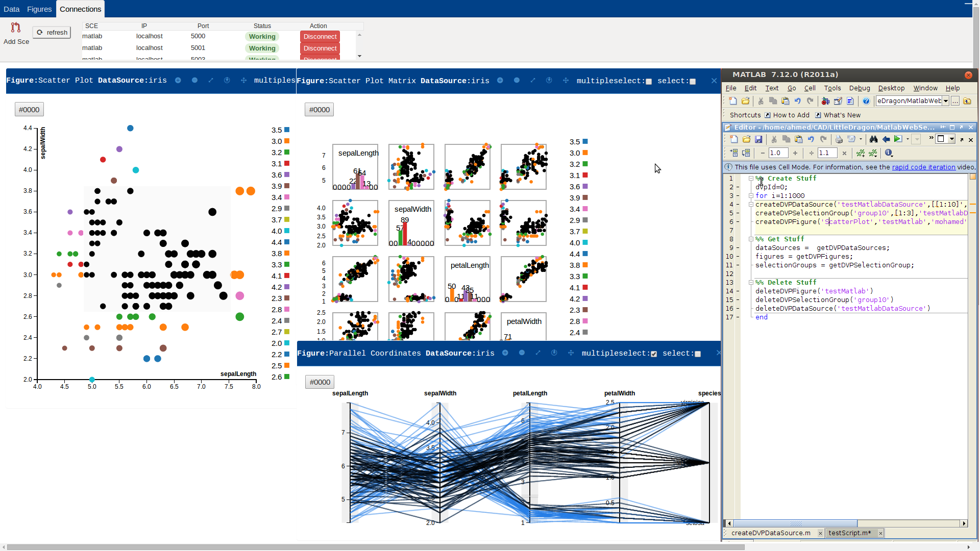Collapse Create Stuff cell at line 1

[x=751, y=179]
